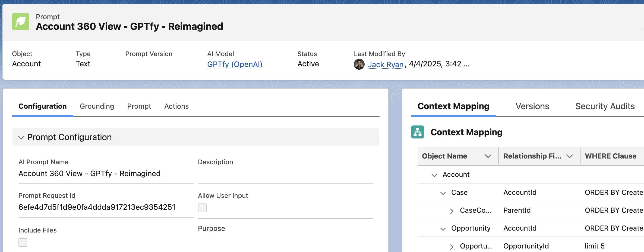This screenshot has width=644, height=252.
Task: Open the Actions tab
Action: point(176,106)
